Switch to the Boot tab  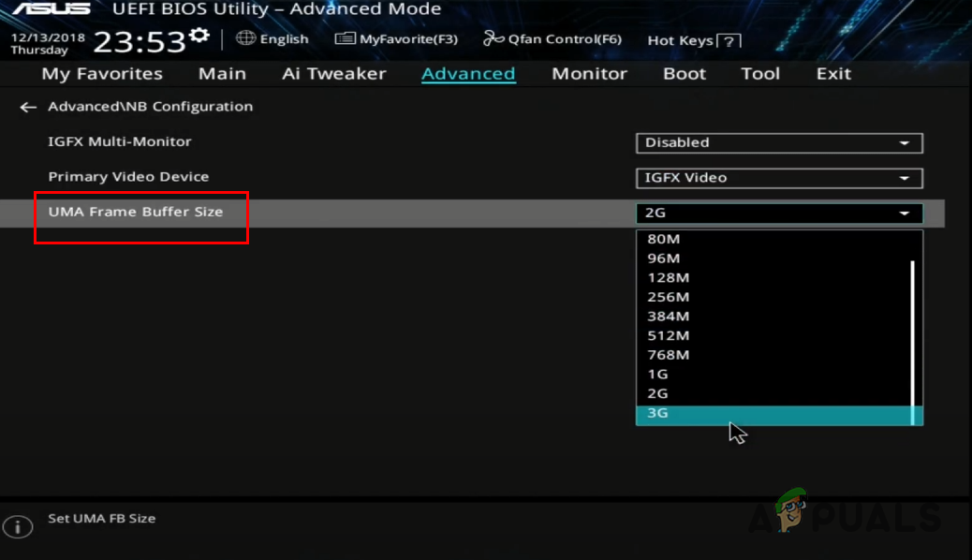684,73
